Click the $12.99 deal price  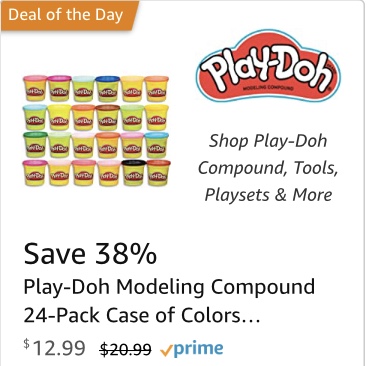coord(54,347)
